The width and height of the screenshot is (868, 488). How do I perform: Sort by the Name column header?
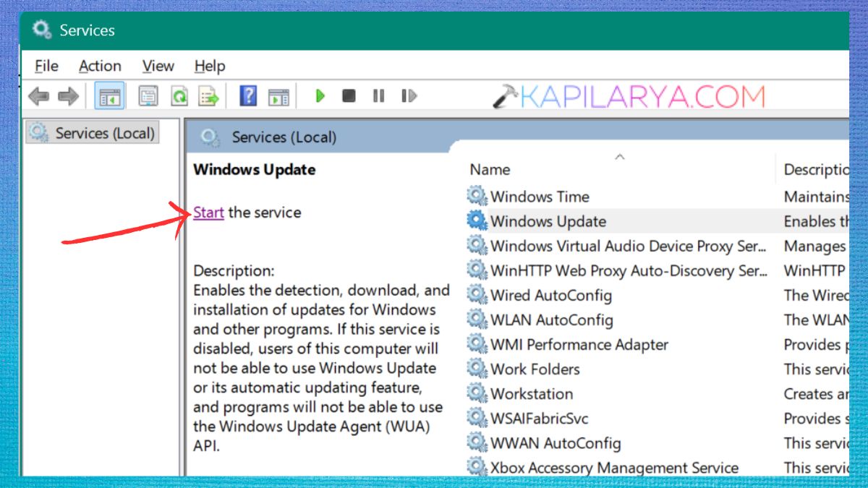click(x=490, y=169)
